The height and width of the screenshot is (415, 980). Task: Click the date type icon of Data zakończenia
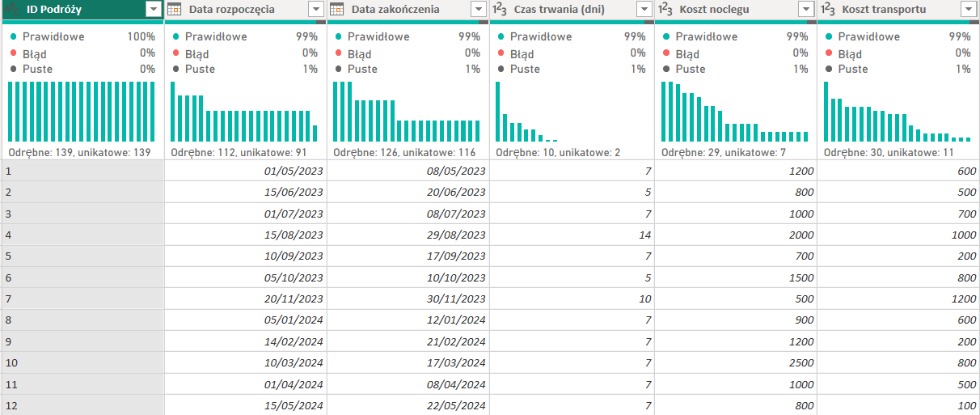pos(338,10)
